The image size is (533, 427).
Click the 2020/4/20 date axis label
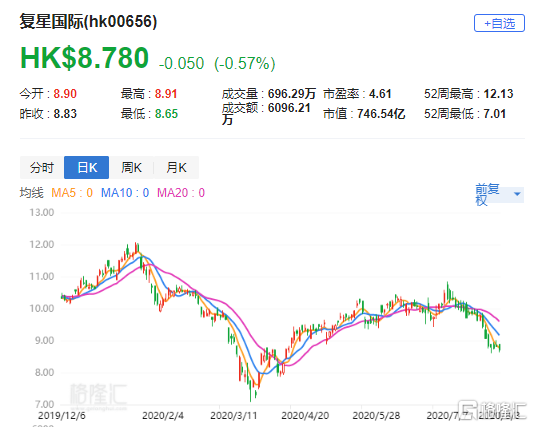[305, 415]
